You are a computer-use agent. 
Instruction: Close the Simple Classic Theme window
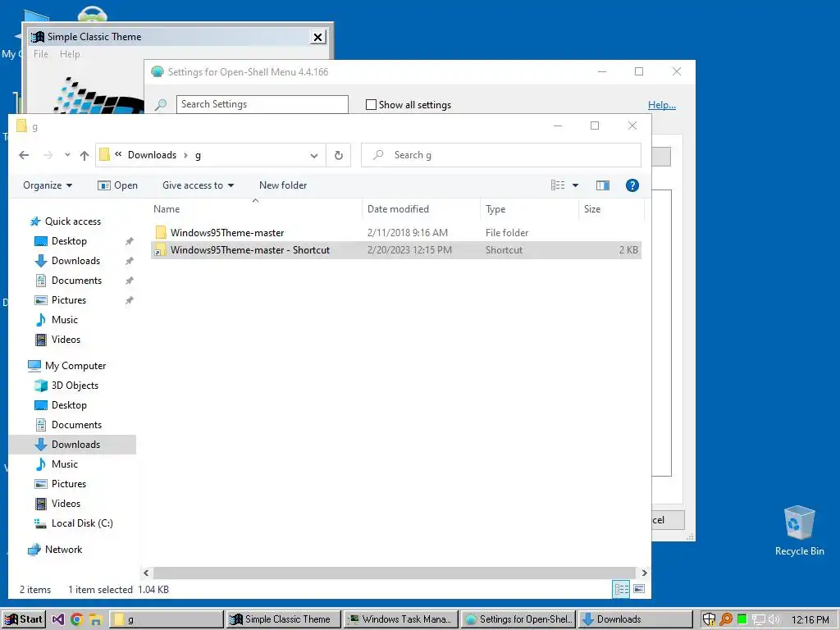point(317,37)
